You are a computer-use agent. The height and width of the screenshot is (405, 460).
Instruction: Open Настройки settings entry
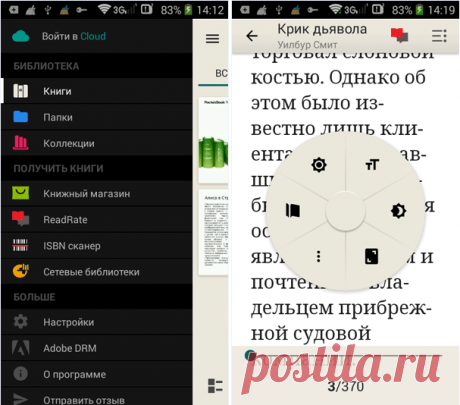pyautogui.click(x=97, y=322)
